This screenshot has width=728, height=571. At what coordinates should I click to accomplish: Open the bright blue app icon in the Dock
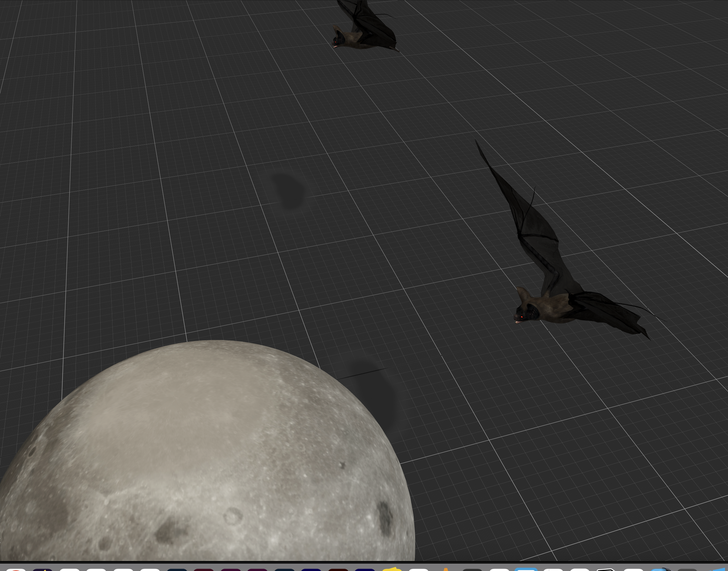pos(526,569)
